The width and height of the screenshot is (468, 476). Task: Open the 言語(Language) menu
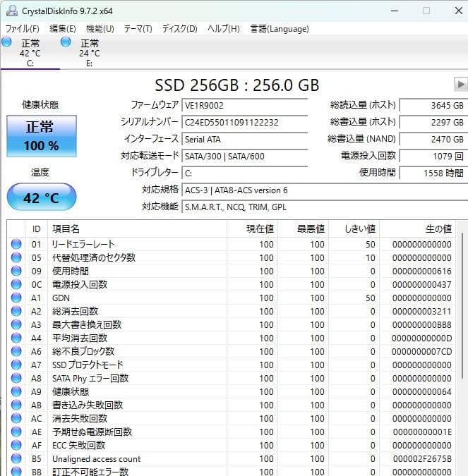[280, 29]
